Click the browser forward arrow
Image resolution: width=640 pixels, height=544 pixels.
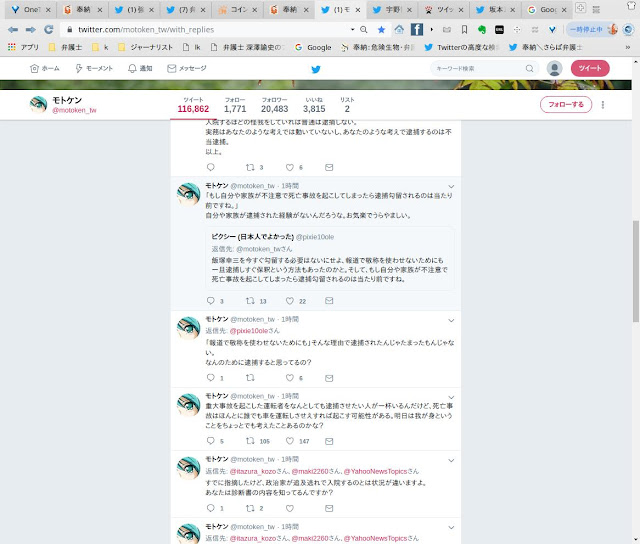pyautogui.click(x=31, y=29)
